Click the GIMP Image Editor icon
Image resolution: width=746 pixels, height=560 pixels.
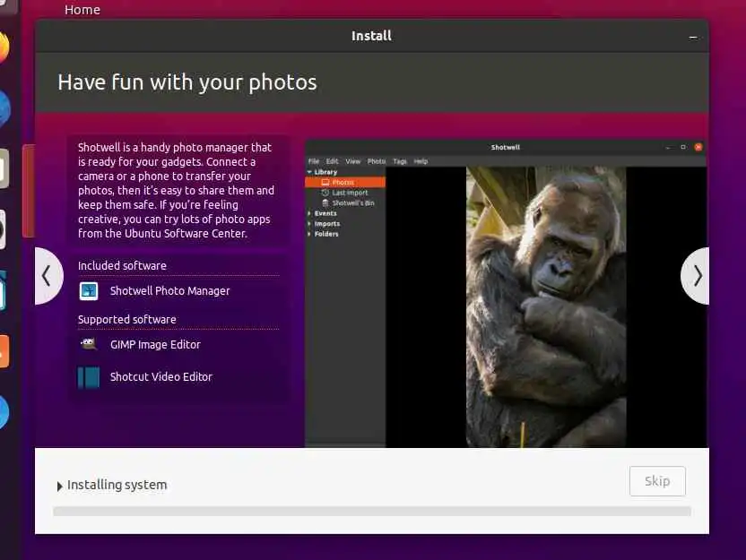[x=89, y=344]
